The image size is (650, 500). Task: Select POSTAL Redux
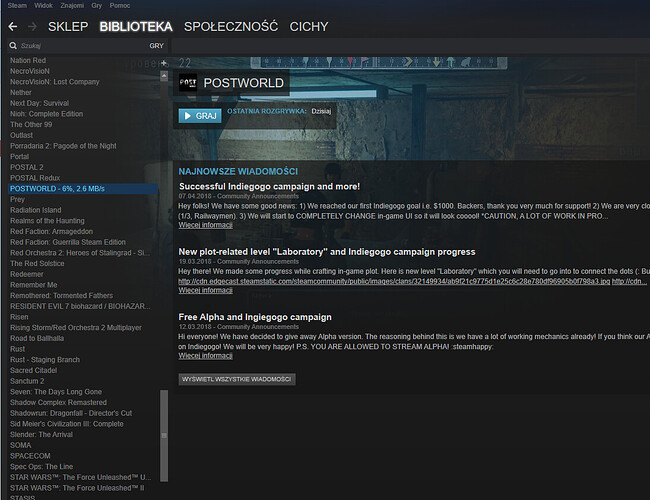(x=35, y=178)
